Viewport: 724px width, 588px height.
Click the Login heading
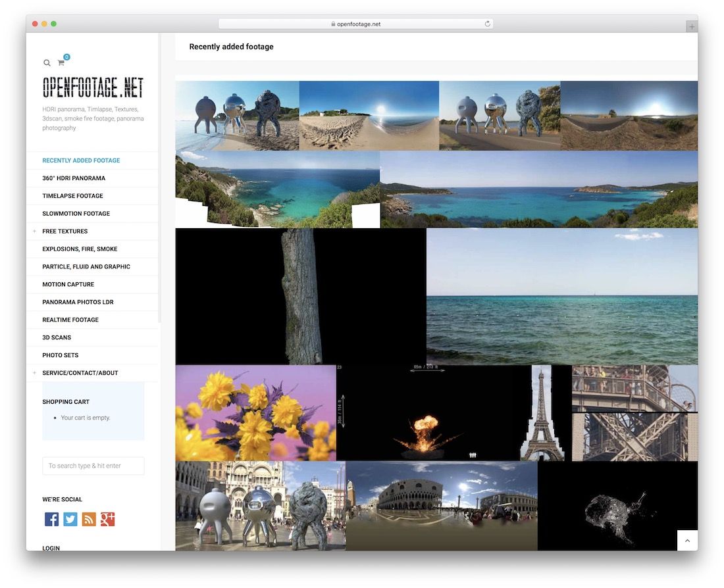pos(51,548)
